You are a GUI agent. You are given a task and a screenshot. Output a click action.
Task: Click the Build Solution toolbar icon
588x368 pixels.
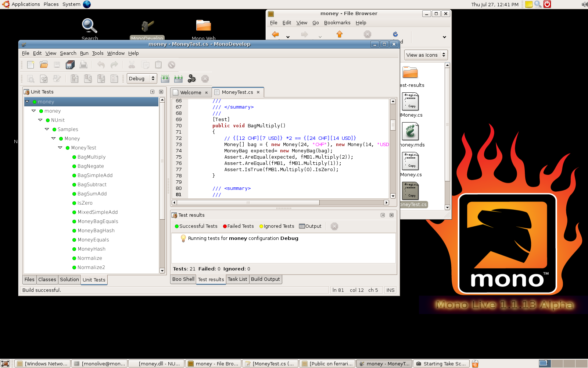click(x=165, y=79)
